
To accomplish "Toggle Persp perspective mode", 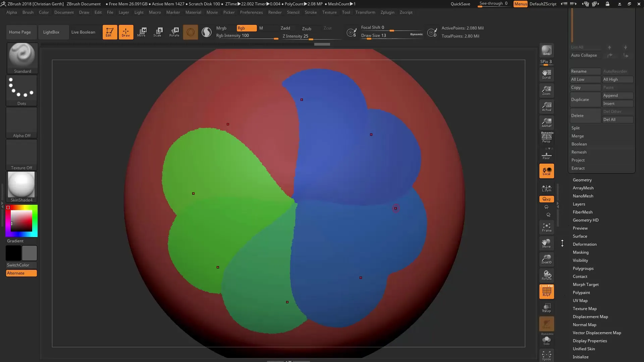I will [546, 137].
